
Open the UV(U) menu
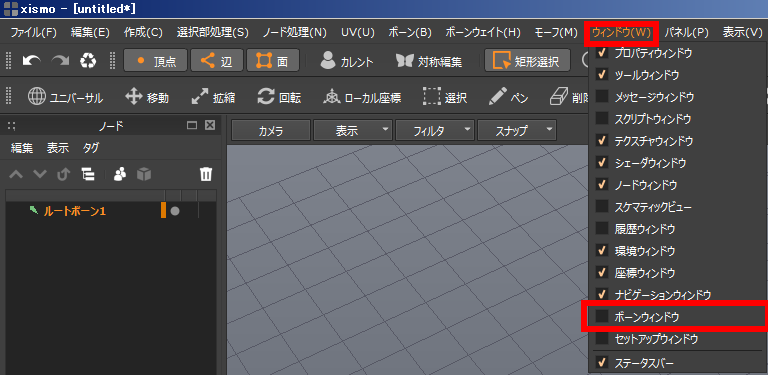pyautogui.click(x=358, y=33)
